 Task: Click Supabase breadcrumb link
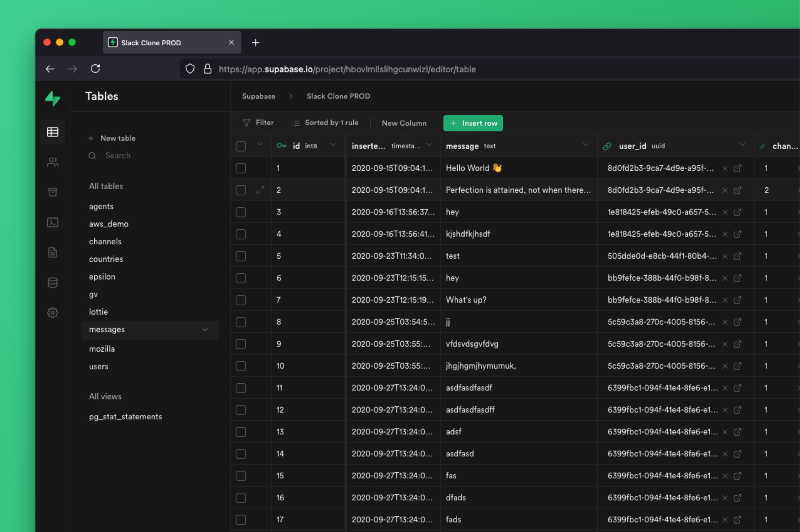click(x=258, y=96)
